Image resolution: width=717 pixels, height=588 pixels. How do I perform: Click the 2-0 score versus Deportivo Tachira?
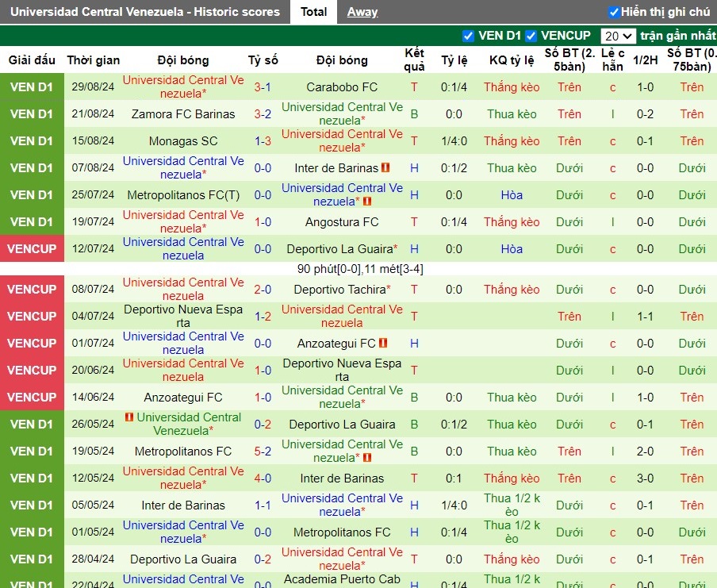[263, 289]
